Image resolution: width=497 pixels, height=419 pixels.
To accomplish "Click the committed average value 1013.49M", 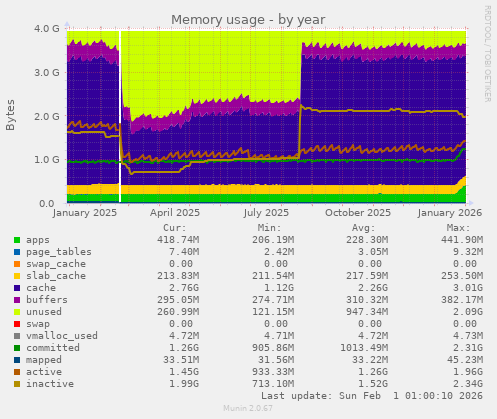I will point(364,348).
